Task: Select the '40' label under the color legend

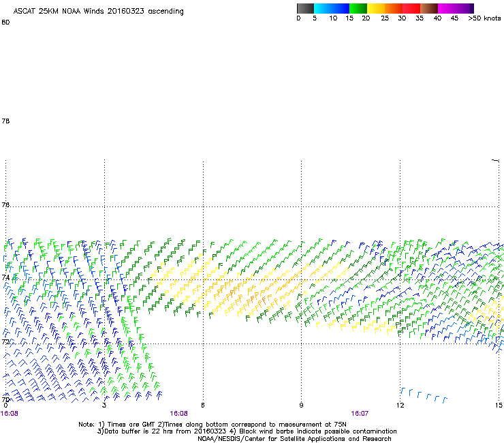Action: [437, 18]
